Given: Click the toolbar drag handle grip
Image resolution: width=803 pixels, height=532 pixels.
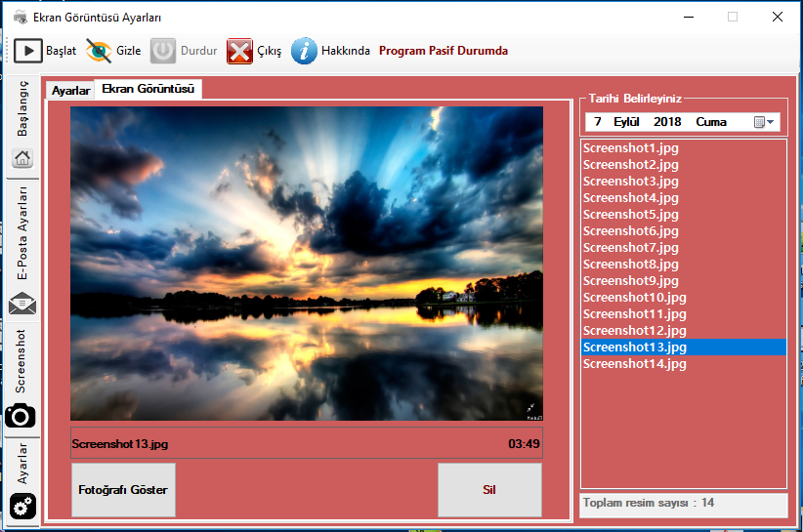Looking at the screenshot, I should tap(7, 51).
